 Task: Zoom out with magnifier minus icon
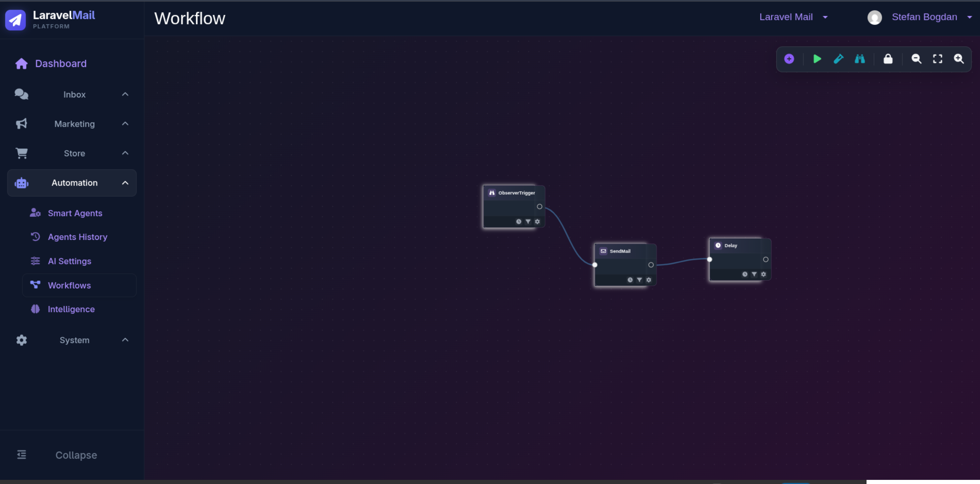(916, 59)
